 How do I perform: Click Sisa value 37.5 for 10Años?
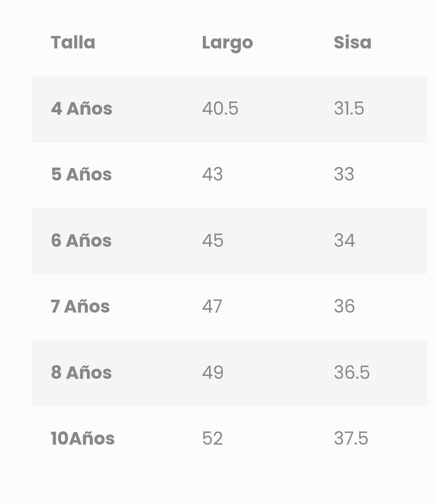(x=351, y=439)
